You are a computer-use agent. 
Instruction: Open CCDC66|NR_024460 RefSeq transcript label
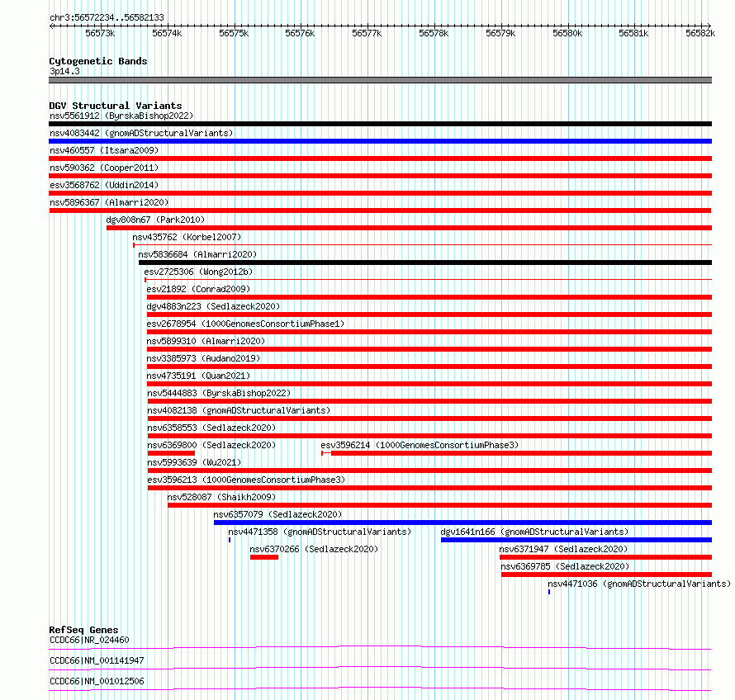pos(89,640)
